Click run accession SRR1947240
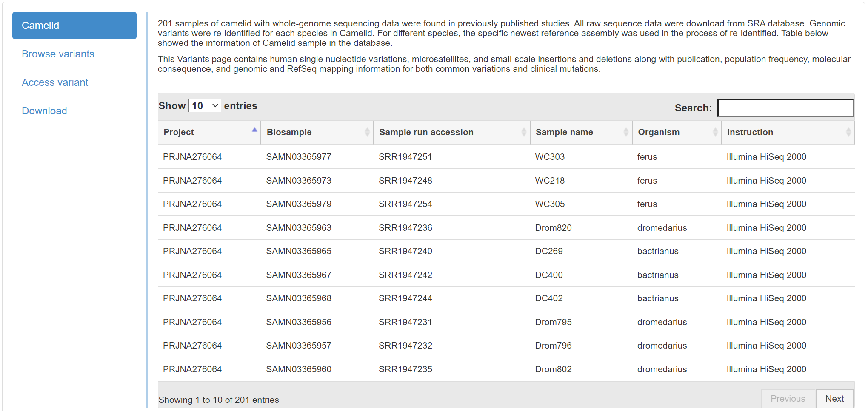 (405, 251)
